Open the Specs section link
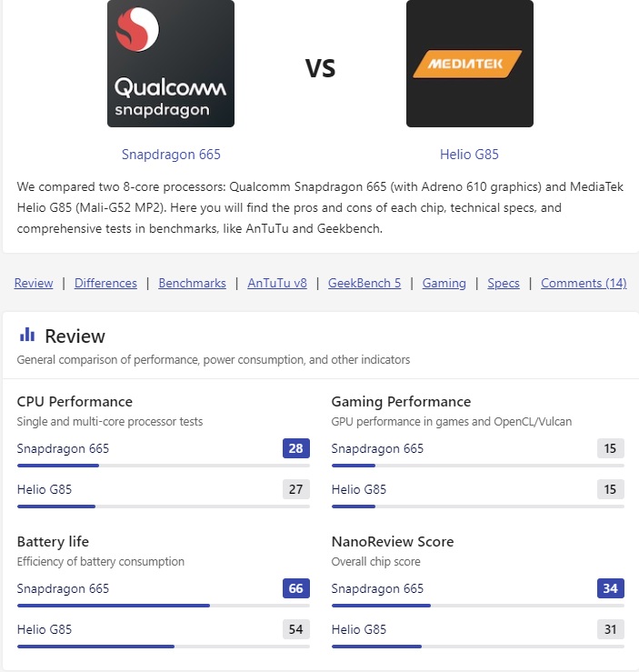Screen dimensions: 639x672 (x=504, y=283)
